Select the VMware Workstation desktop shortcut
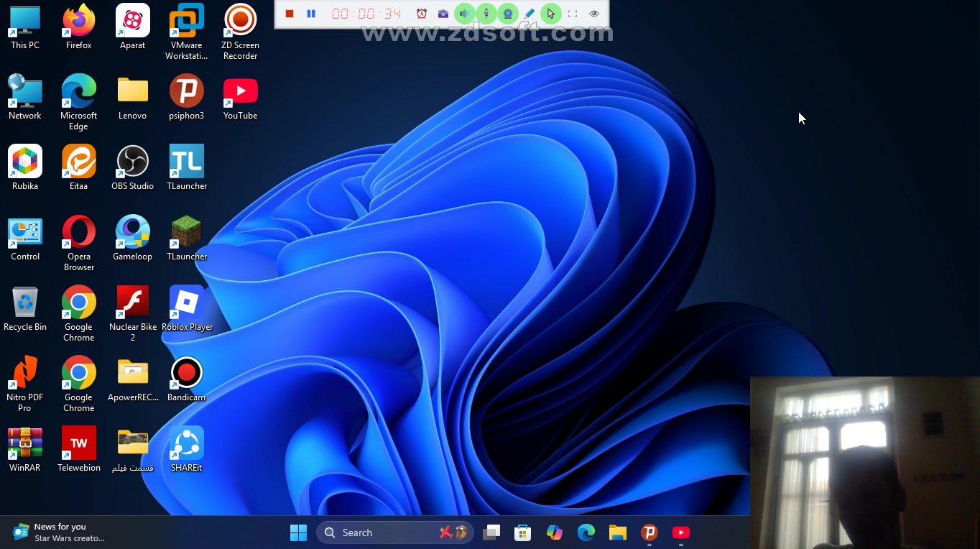This screenshot has width=980, height=549. (187, 32)
